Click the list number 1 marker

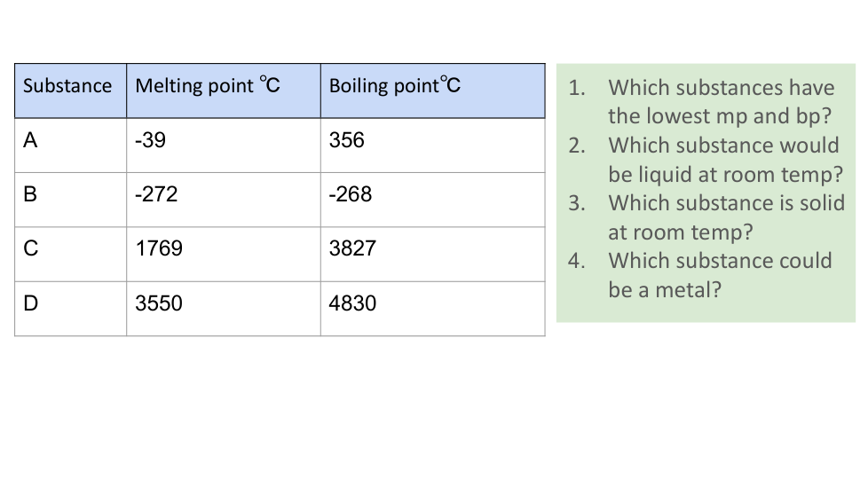pyautogui.click(x=577, y=88)
